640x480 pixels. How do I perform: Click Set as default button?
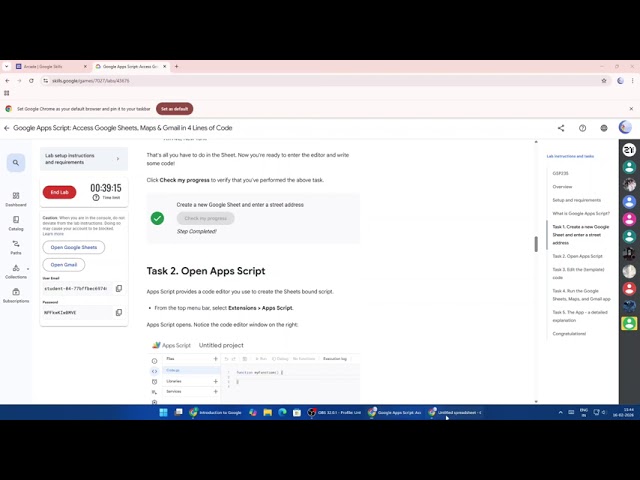(175, 109)
